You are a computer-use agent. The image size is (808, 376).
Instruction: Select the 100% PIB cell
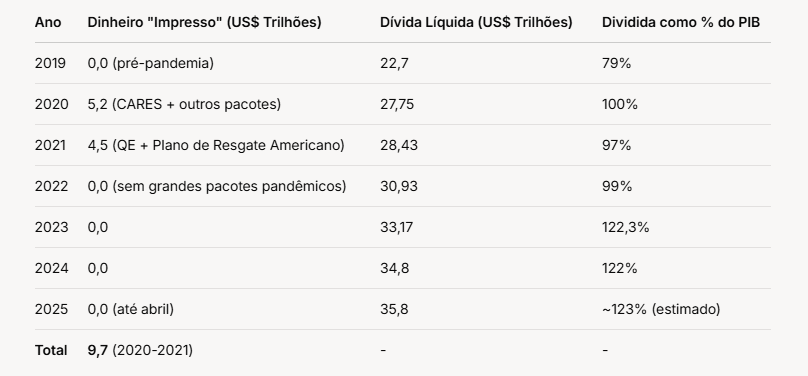619,105
